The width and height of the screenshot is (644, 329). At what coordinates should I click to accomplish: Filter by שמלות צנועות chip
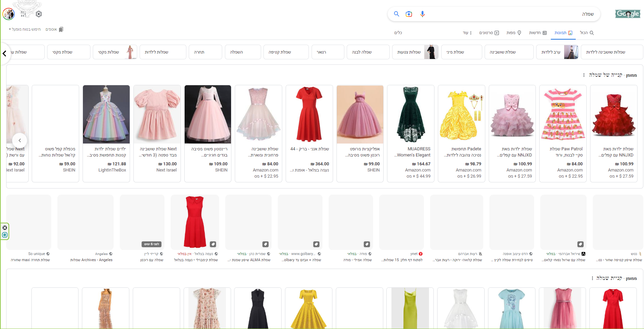tap(415, 52)
